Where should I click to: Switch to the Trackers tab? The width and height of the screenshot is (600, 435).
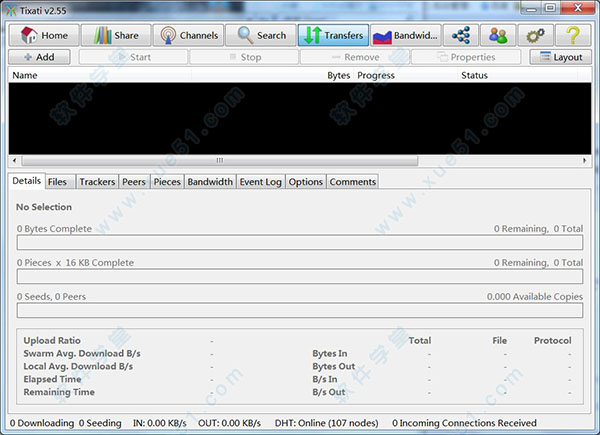click(97, 182)
